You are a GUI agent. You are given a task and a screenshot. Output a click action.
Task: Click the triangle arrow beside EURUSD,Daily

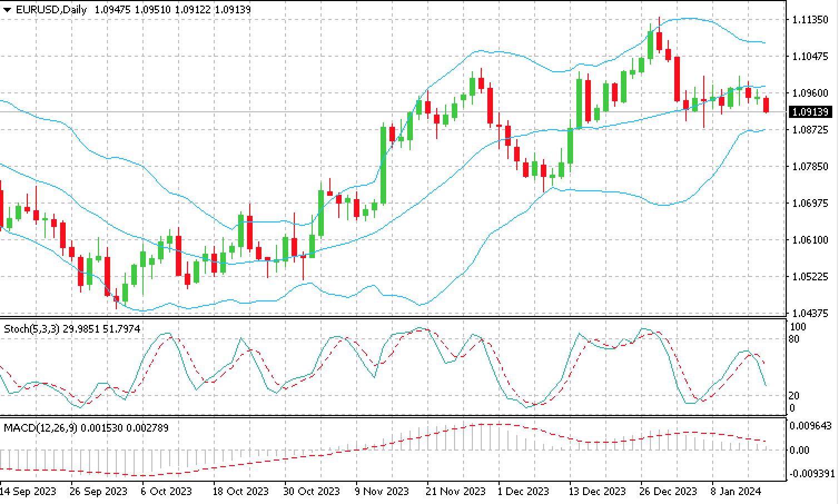pos(7,10)
